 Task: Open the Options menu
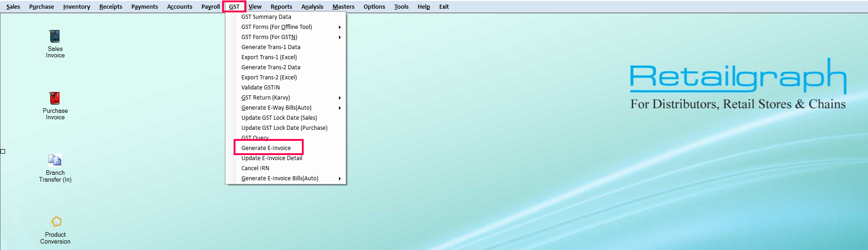tap(374, 6)
